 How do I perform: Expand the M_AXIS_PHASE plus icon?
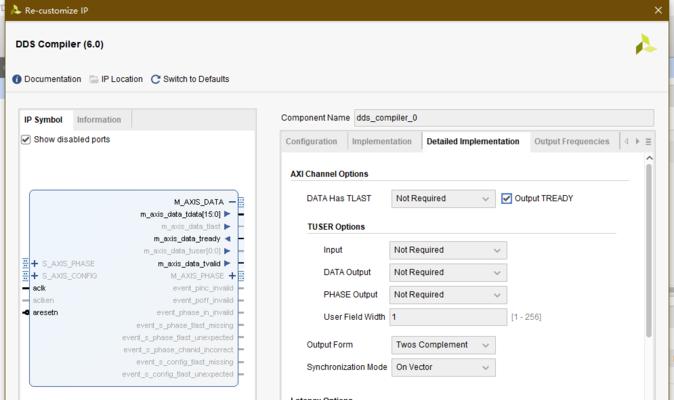(x=232, y=275)
